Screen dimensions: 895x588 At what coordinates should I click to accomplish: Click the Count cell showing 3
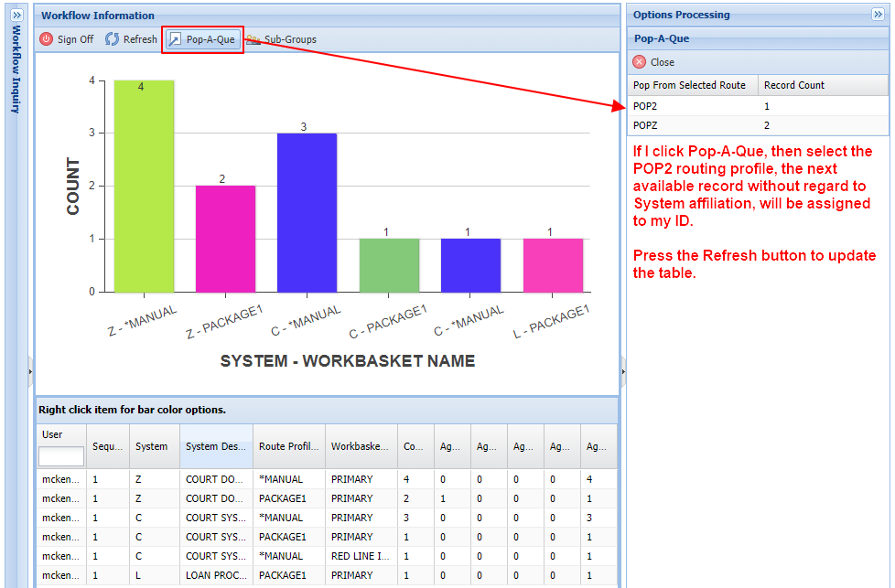415,518
